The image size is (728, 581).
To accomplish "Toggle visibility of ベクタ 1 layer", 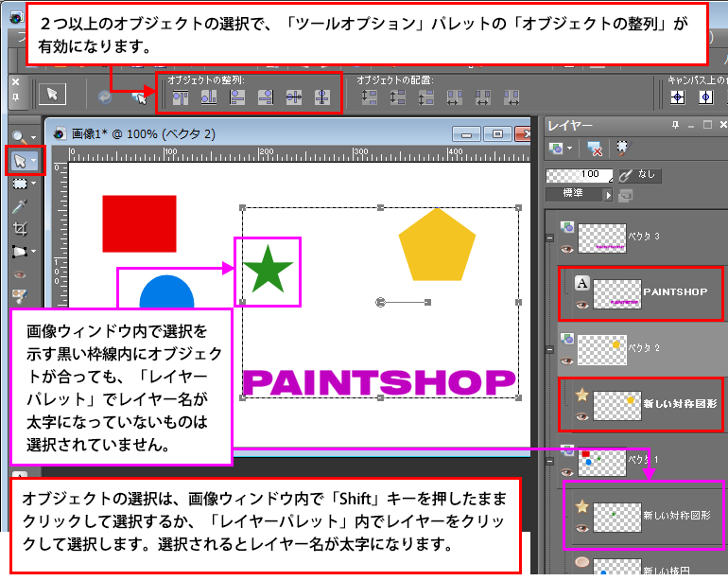I will click(x=566, y=472).
